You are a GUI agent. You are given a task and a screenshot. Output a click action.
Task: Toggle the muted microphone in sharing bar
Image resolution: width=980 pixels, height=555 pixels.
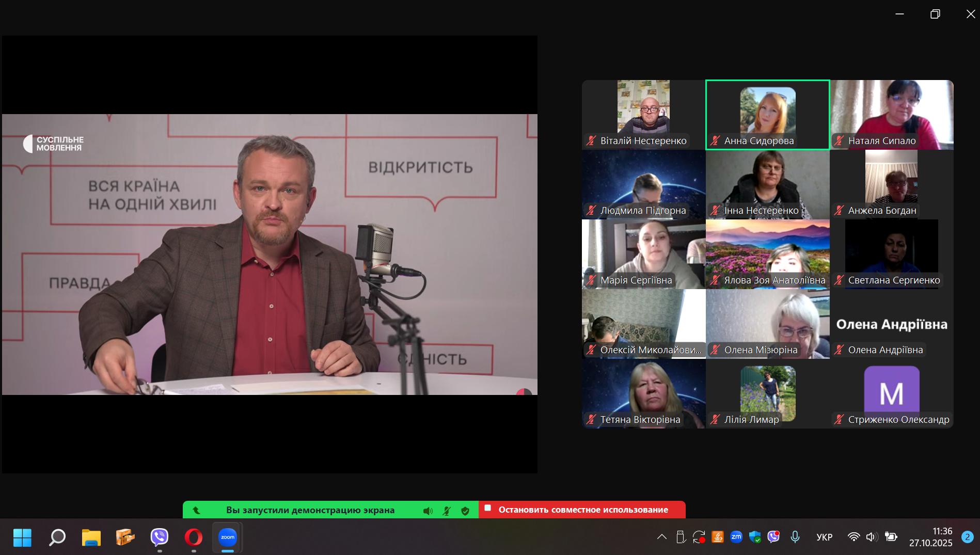447,511
